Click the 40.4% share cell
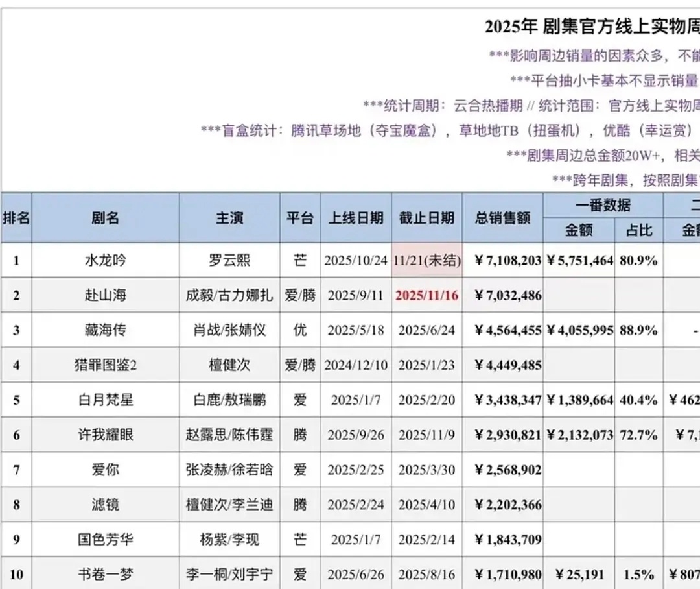Viewport: 700px width, 589px height. 639,400
